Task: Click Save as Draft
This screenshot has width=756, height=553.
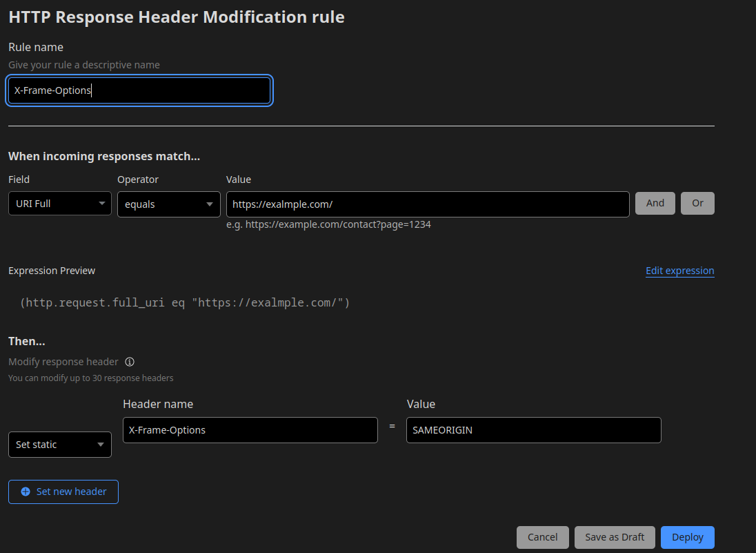Action: (615, 537)
